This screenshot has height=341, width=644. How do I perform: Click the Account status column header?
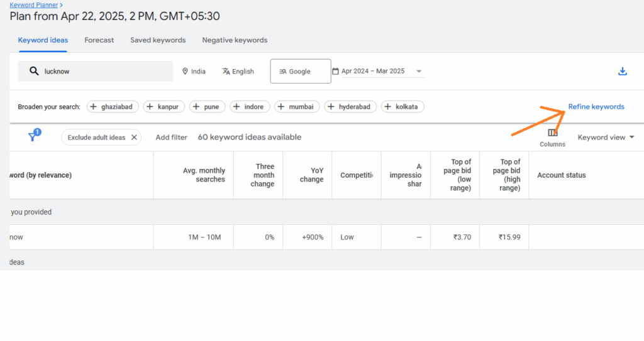(x=562, y=175)
